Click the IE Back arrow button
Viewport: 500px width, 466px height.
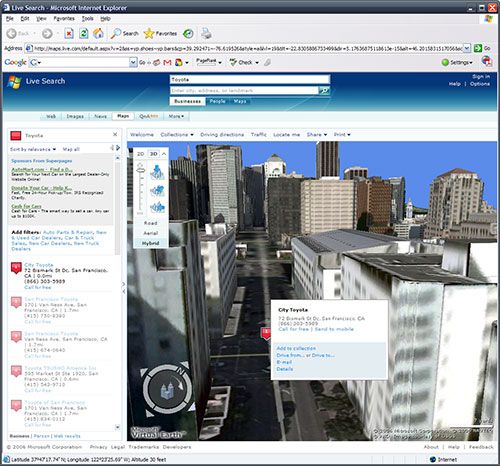tap(12, 33)
